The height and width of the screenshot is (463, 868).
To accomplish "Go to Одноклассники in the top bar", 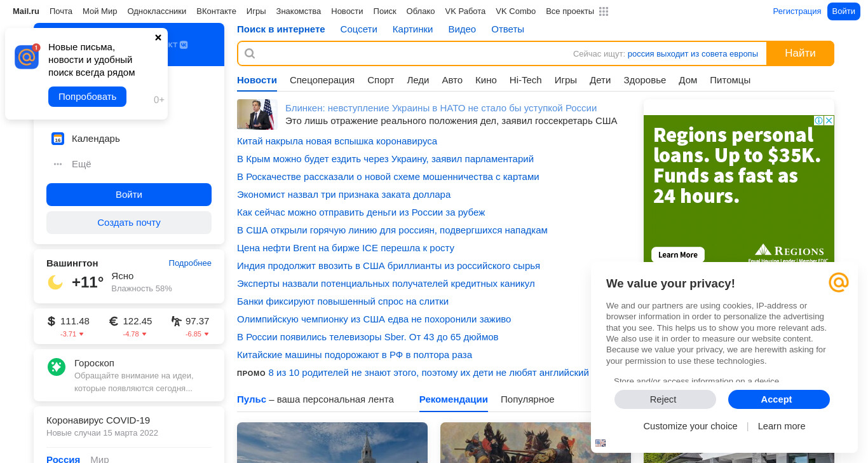I will pos(157,11).
